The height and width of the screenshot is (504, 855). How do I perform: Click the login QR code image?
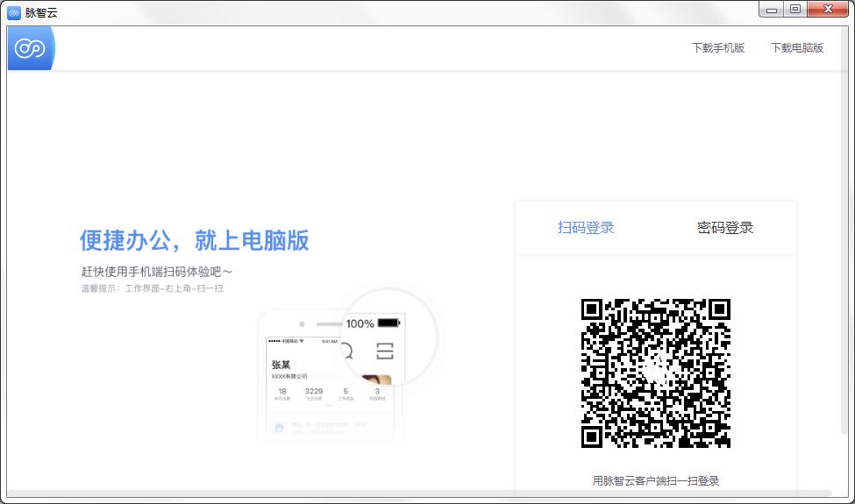coord(655,373)
